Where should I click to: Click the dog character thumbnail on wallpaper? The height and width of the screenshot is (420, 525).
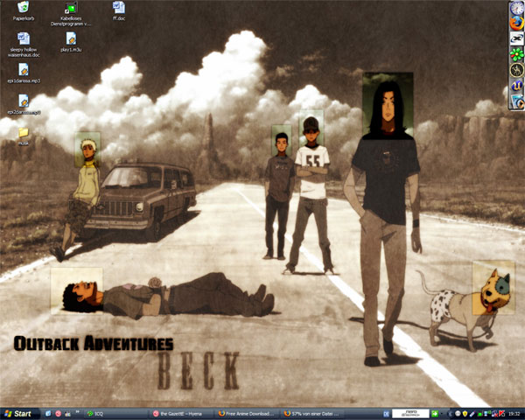click(493, 288)
